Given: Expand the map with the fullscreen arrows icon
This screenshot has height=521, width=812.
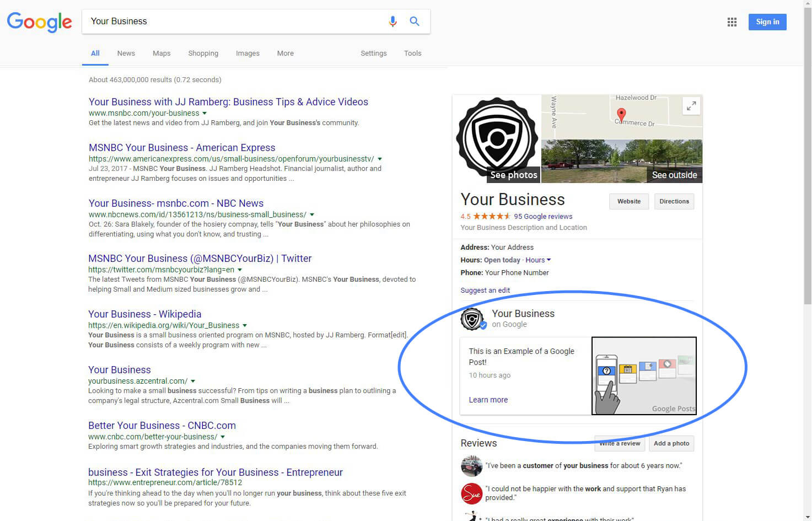Looking at the screenshot, I should 691,106.
